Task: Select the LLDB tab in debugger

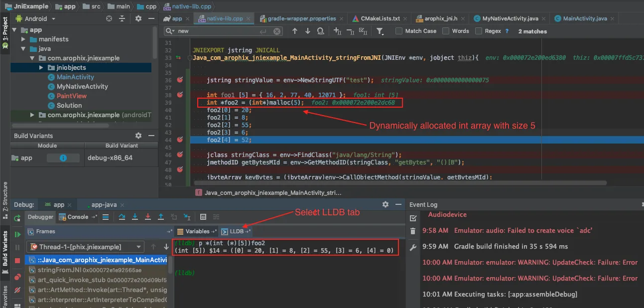Action: click(x=236, y=231)
